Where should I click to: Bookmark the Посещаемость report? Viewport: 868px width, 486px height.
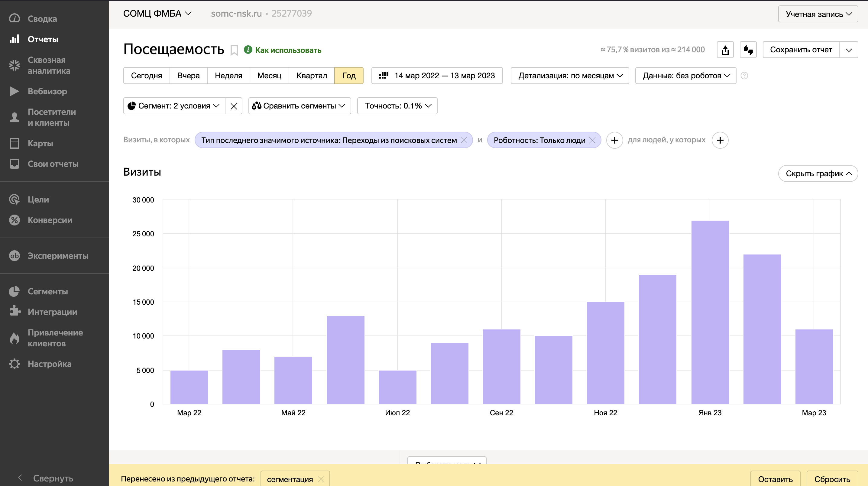(x=234, y=50)
